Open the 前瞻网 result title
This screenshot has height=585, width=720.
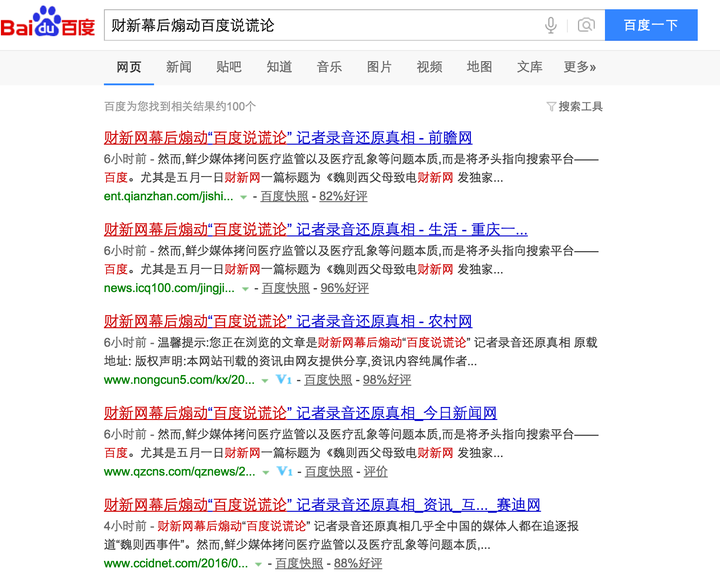pos(288,138)
